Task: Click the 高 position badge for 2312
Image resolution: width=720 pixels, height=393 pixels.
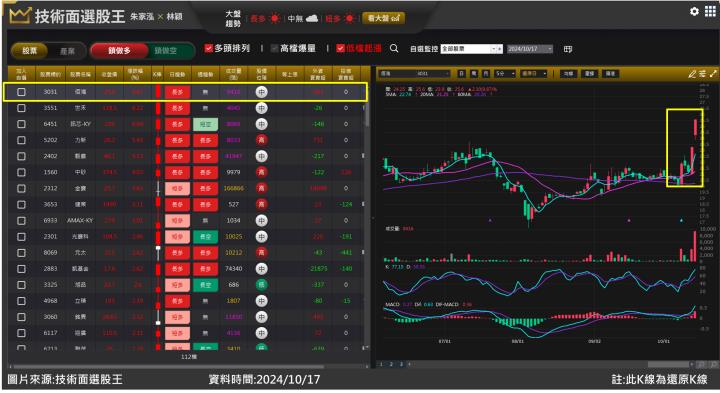Action: (261, 188)
